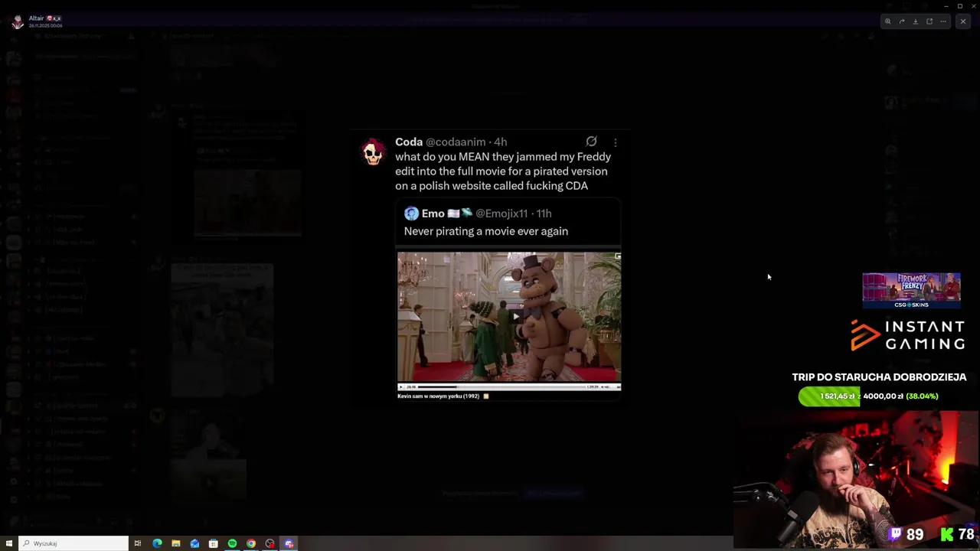Click Altair's avatar at top left

pyautogui.click(x=17, y=21)
